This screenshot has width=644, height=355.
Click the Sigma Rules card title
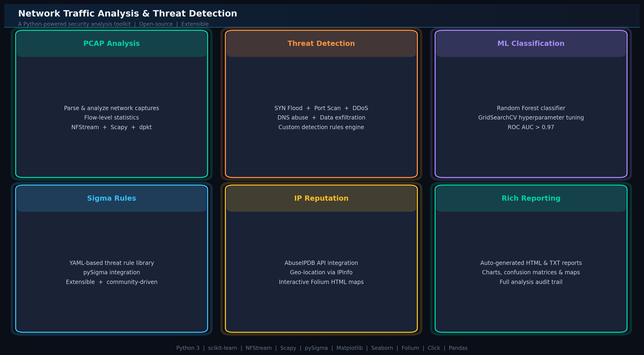pyautogui.click(x=112, y=198)
